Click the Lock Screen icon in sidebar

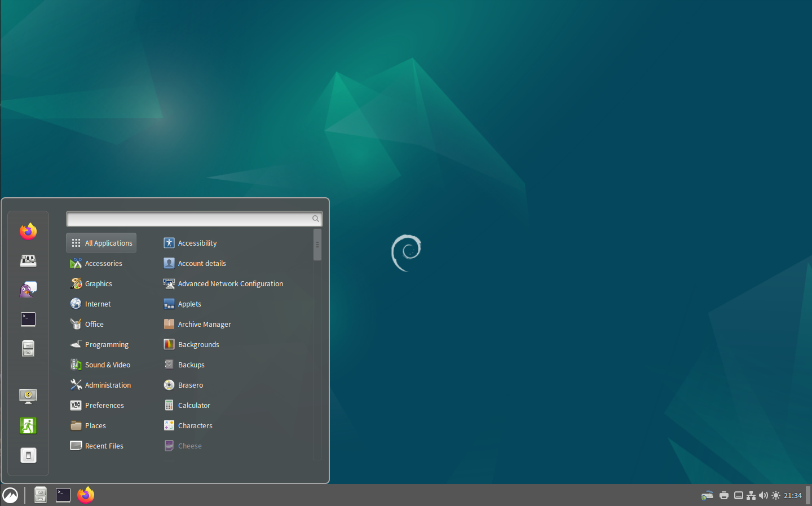[28, 396]
